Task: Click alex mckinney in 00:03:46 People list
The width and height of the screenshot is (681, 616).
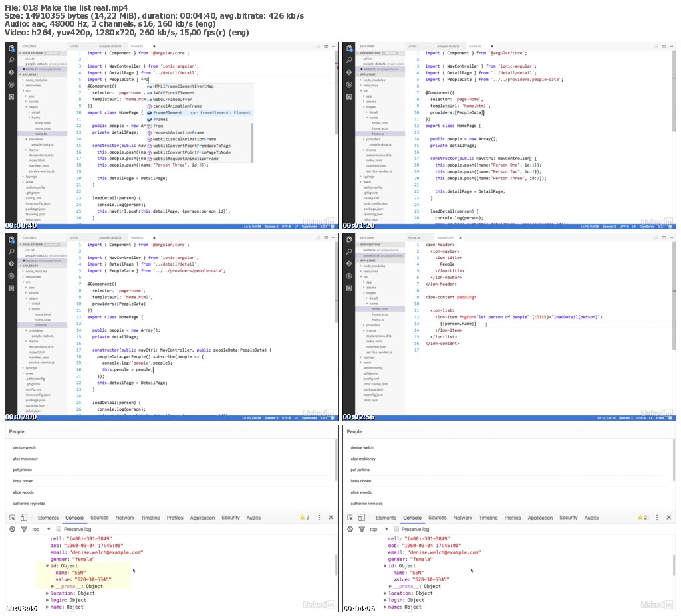Action: coord(25,459)
